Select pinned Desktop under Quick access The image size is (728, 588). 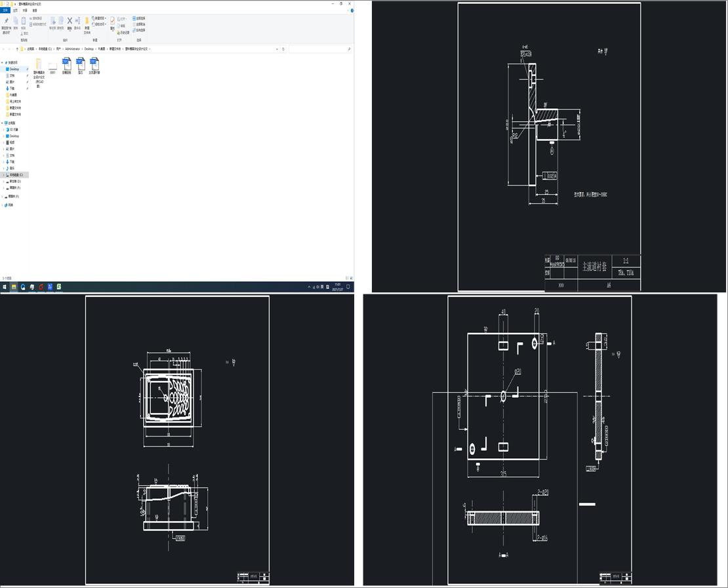point(14,69)
